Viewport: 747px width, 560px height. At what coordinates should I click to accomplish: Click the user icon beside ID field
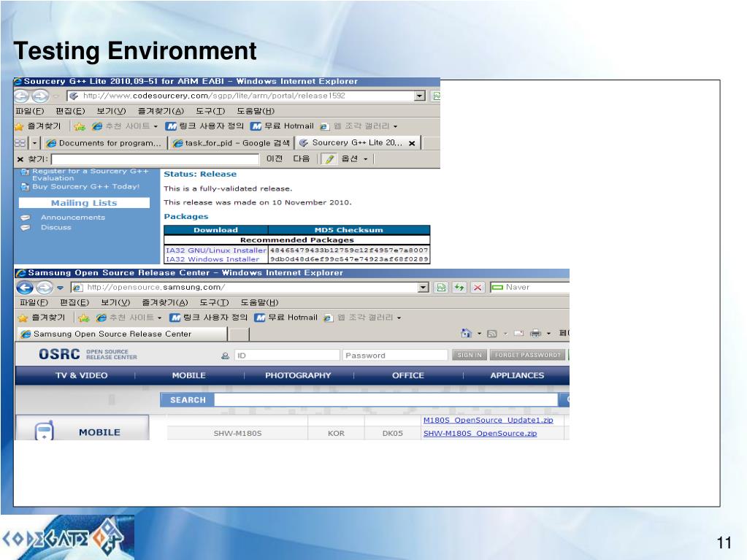tap(226, 356)
